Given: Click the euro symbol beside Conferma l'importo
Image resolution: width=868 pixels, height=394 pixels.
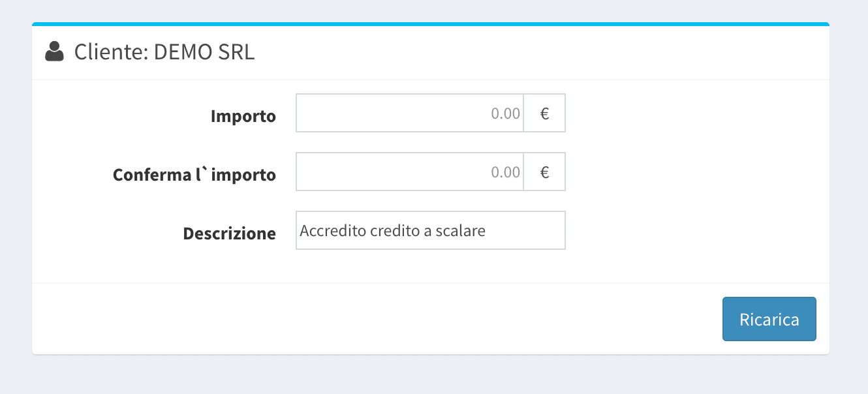Looking at the screenshot, I should (544, 172).
